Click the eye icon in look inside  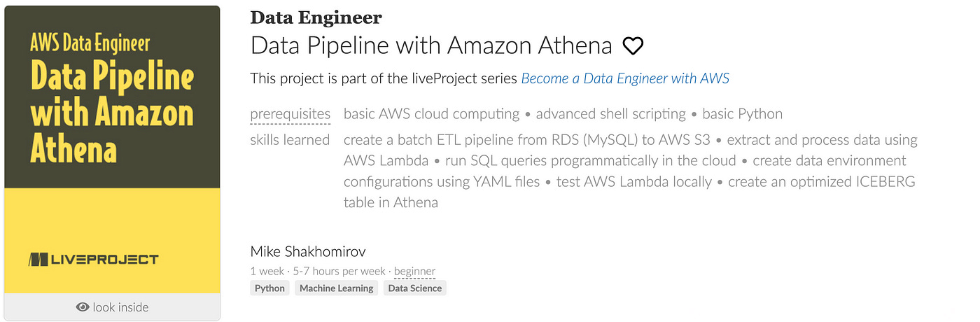pos(83,307)
